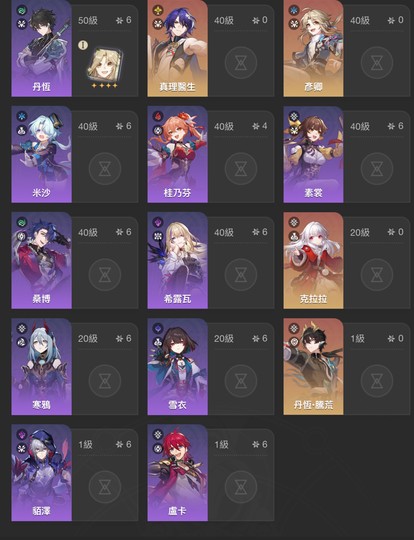Image resolution: width=414 pixels, height=540 pixels.
Task: Click the eidolon count beside 桂乃芬's level
Action: pos(260,126)
